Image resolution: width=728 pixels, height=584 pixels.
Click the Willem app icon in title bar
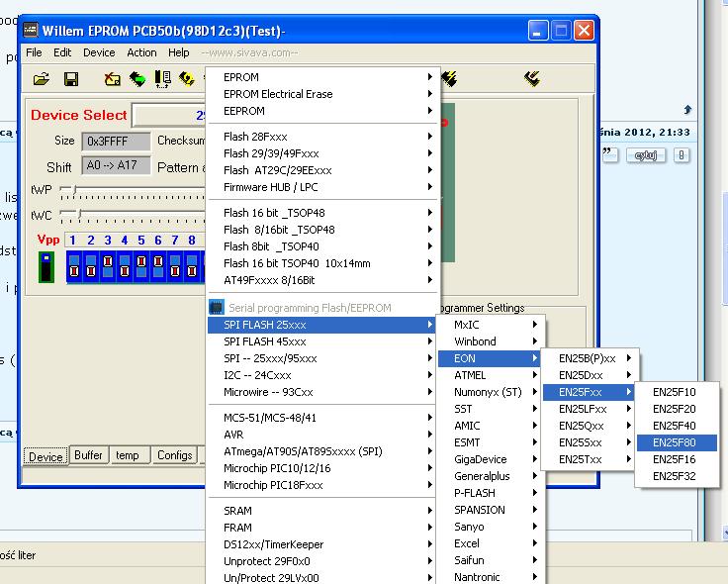pos(31,28)
